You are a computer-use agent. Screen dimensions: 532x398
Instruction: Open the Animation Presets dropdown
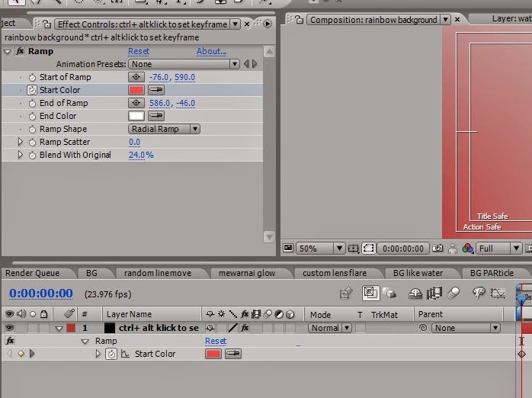pos(184,64)
